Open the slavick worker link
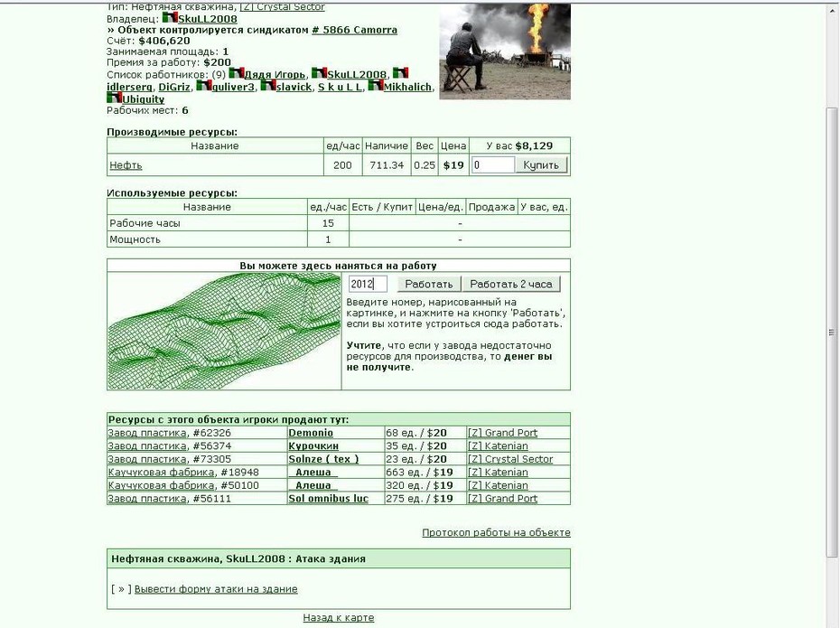This screenshot has width=840, height=628. coord(294,87)
